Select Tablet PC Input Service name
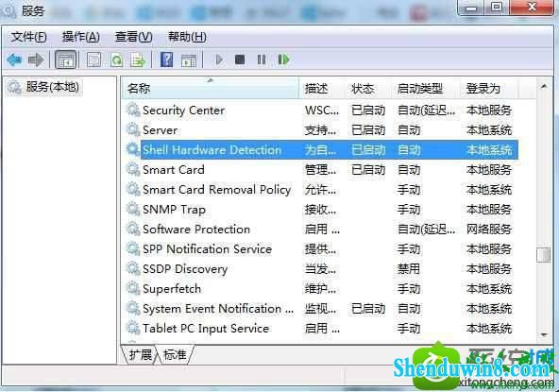559x392 pixels. pyautogui.click(x=206, y=329)
